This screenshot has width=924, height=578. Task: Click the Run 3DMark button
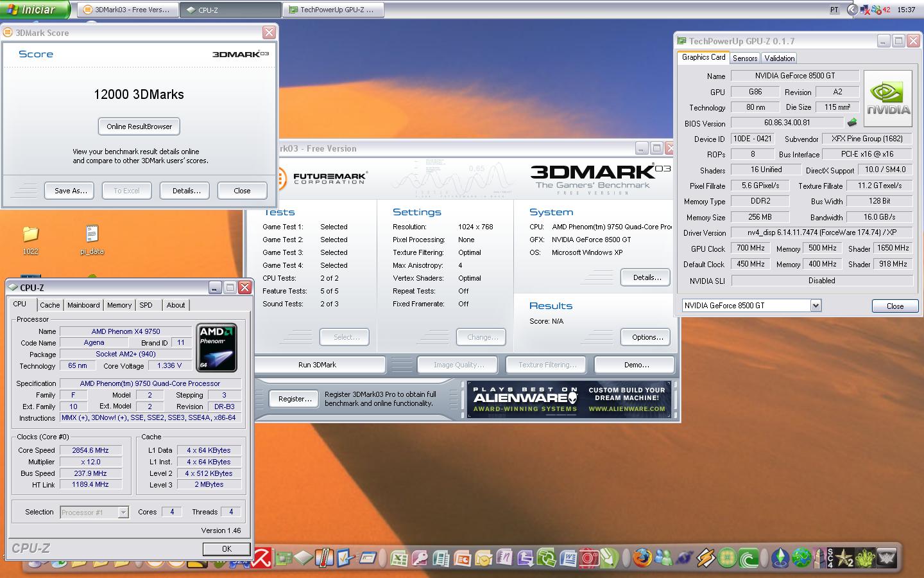tap(320, 365)
